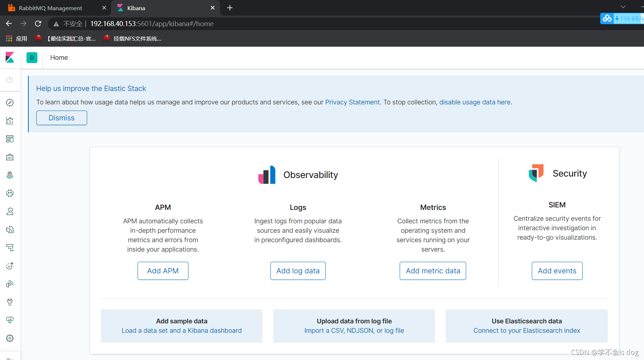Select the Visualize icon in the sidebar
644x360 pixels.
point(10,120)
